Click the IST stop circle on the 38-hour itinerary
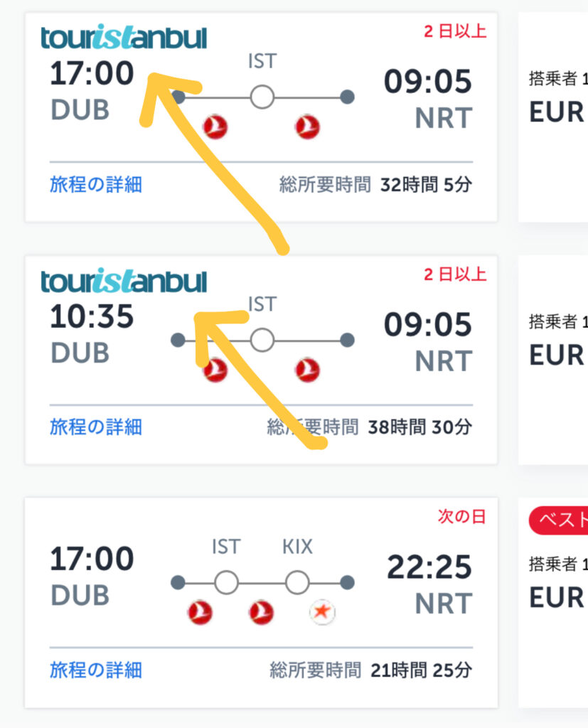 262,340
